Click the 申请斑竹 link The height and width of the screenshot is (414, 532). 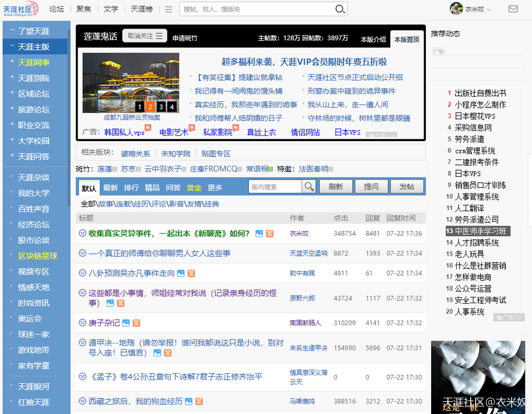tap(185, 38)
